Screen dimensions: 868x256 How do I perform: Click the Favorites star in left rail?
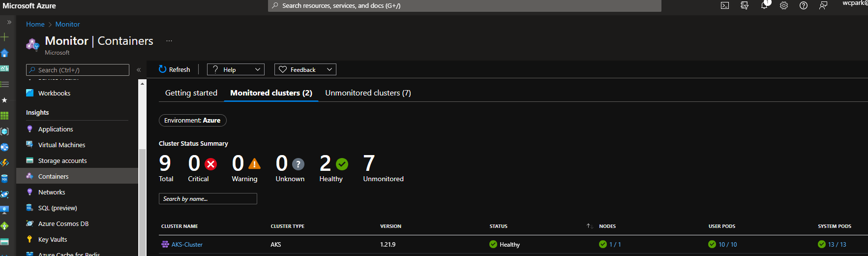tap(4, 100)
